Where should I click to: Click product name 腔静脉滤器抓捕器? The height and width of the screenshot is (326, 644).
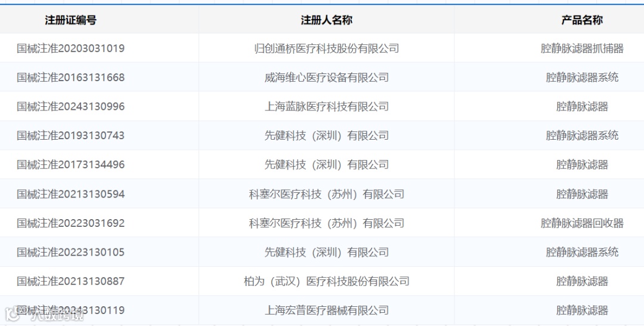(x=582, y=48)
